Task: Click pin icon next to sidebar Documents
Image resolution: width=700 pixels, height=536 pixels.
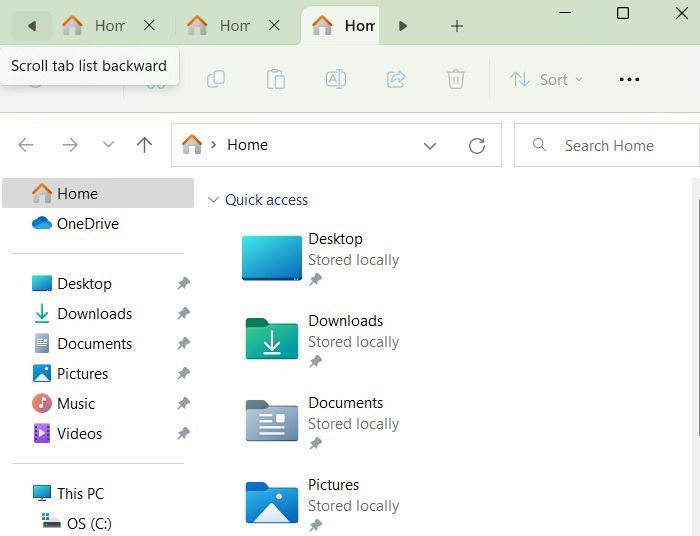Action: pyautogui.click(x=183, y=343)
